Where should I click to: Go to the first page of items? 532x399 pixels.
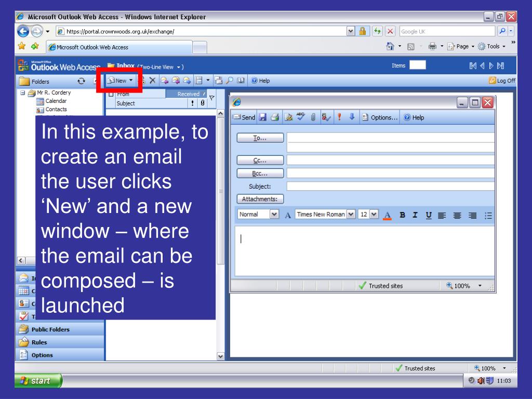click(x=473, y=66)
